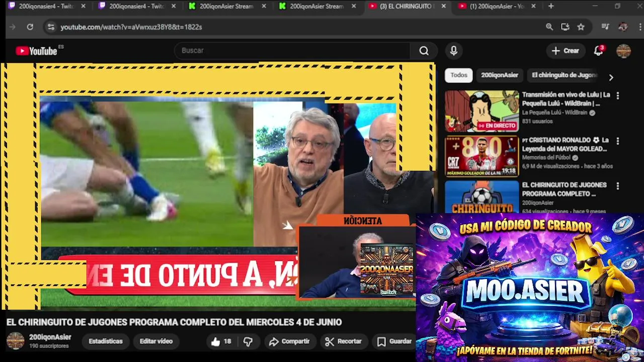The image size is (644, 362).
Task: Click the Compartir button
Action: click(x=289, y=341)
